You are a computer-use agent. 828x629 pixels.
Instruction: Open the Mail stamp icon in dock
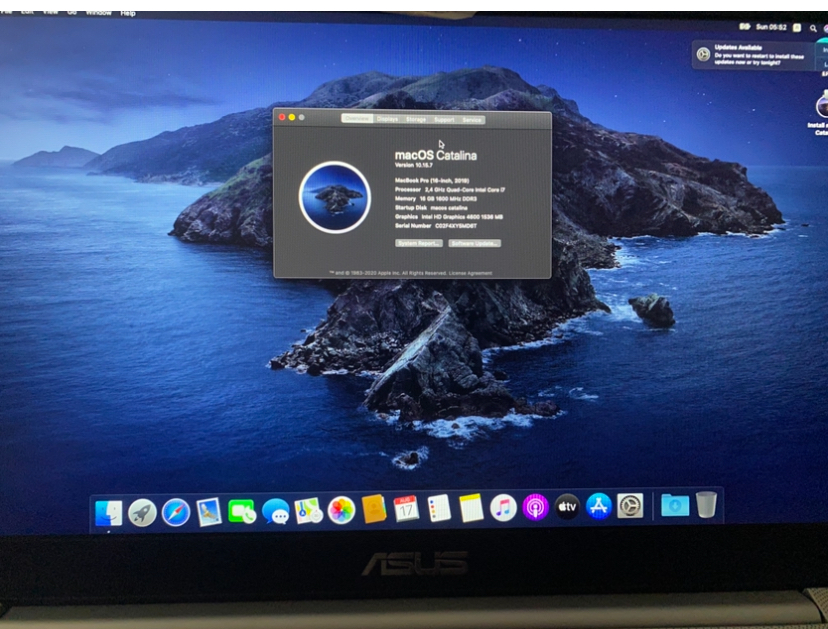click(x=209, y=511)
